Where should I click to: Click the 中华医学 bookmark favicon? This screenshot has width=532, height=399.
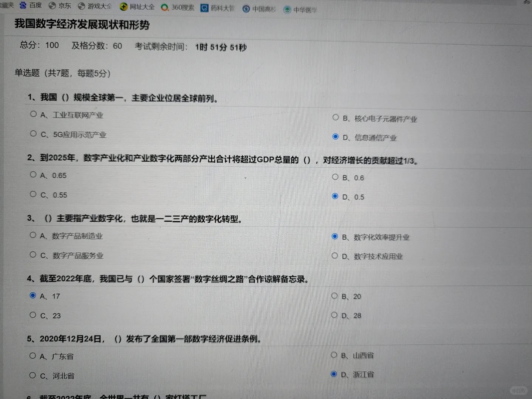tap(287, 10)
